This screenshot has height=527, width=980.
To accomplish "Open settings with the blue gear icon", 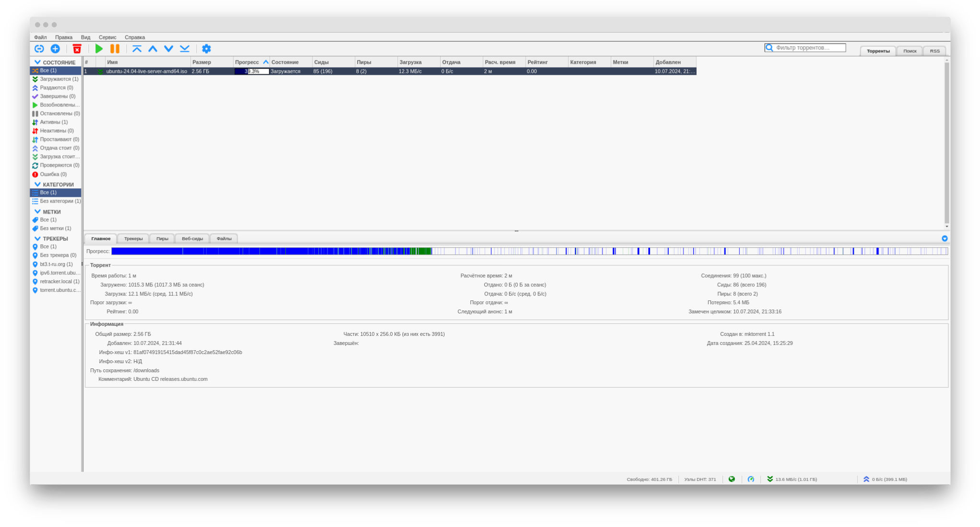I will 206,48.
